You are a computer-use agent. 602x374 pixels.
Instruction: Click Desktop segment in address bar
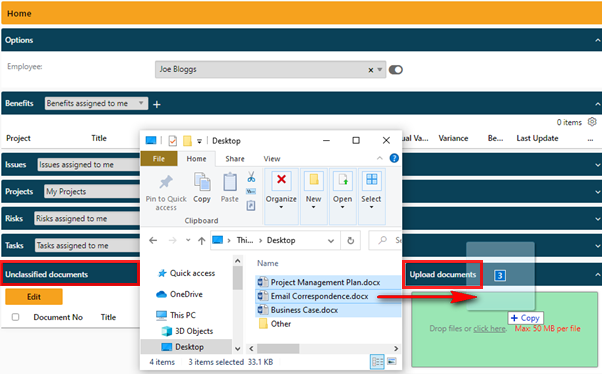point(281,240)
